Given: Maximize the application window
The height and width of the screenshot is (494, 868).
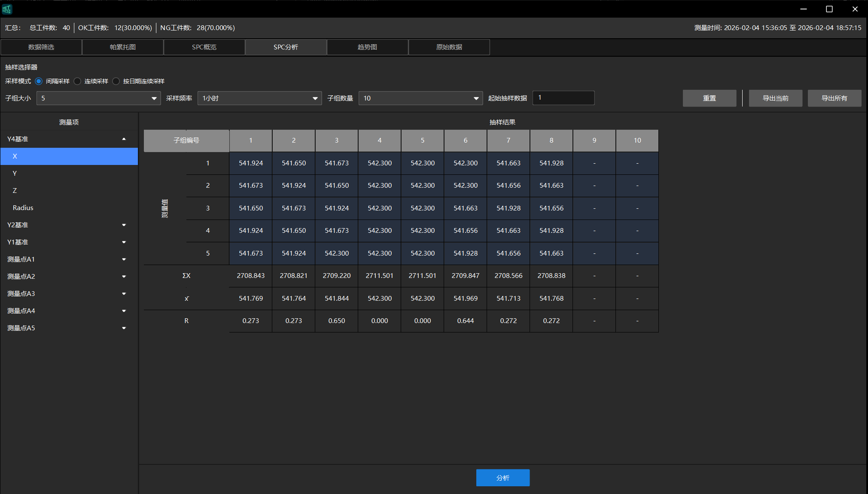Looking at the screenshot, I should pyautogui.click(x=829, y=9).
